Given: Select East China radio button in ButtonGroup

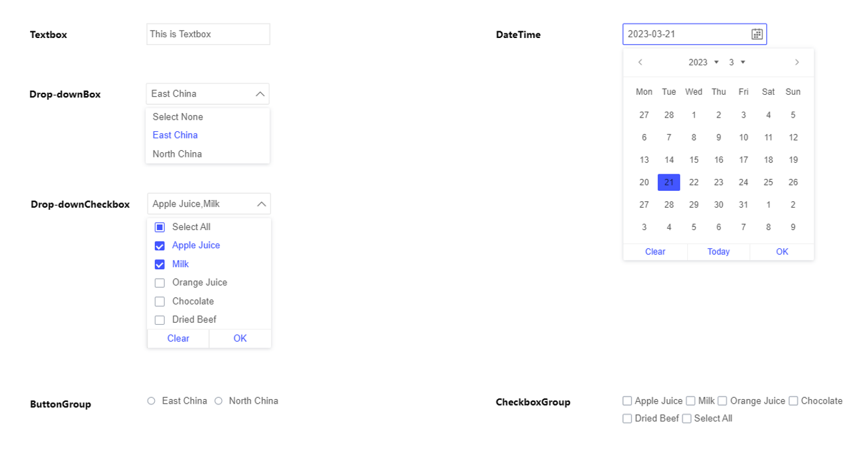Looking at the screenshot, I should pos(152,400).
